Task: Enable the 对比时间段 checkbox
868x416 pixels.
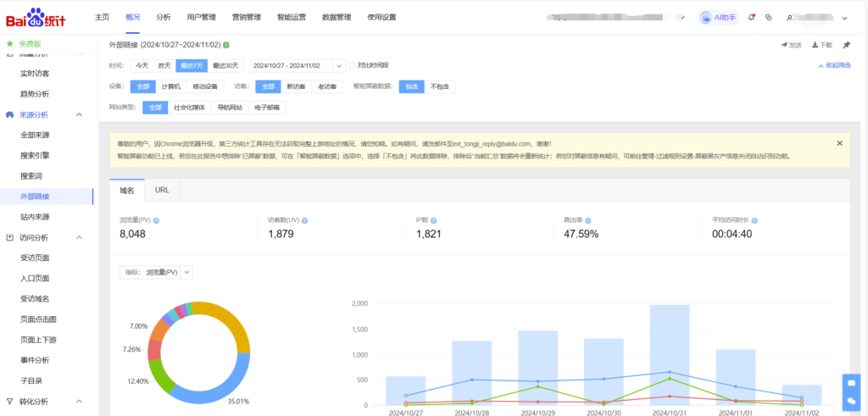Action: (x=352, y=65)
